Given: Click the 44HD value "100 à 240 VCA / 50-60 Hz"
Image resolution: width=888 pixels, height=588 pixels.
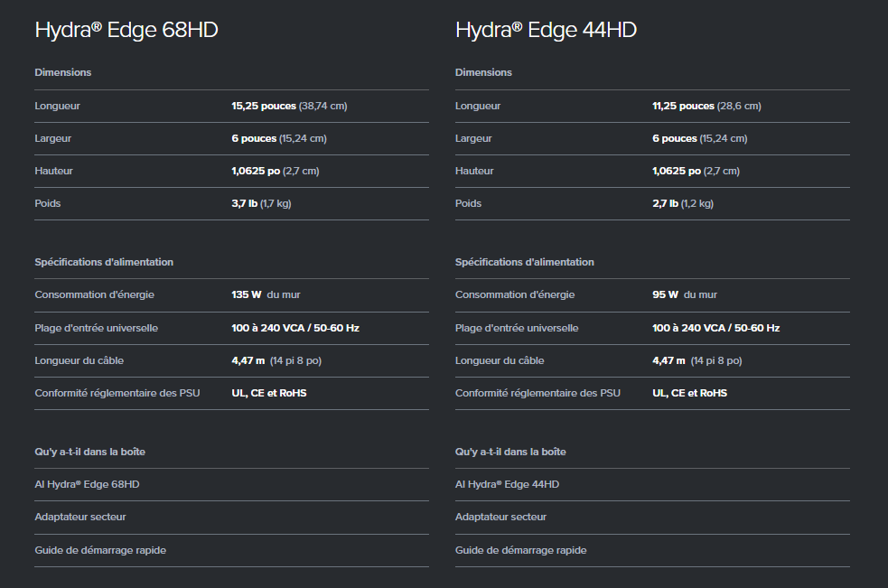Looking at the screenshot, I should [716, 328].
